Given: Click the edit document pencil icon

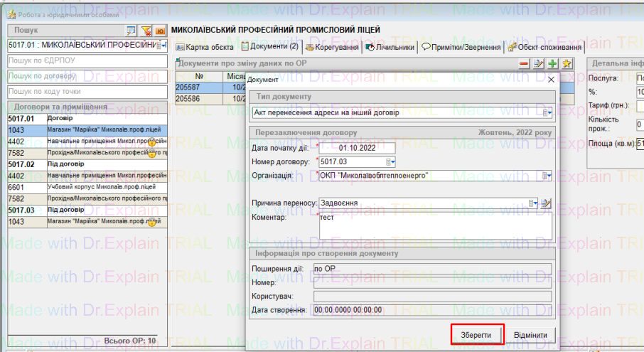Looking at the screenshot, I should click(x=538, y=64).
